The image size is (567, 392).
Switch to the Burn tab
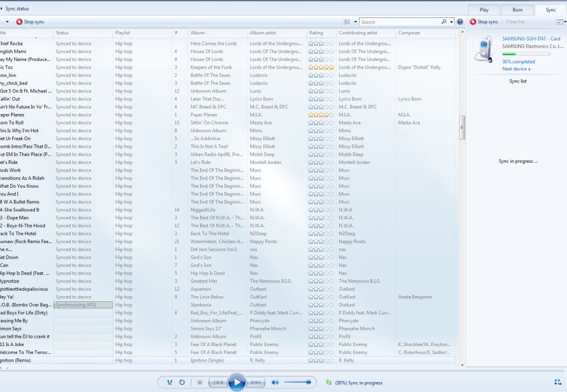518,10
